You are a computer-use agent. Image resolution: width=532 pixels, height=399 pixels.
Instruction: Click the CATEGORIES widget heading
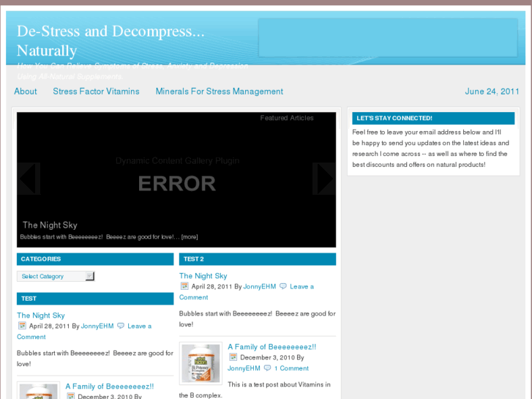pyautogui.click(x=95, y=259)
